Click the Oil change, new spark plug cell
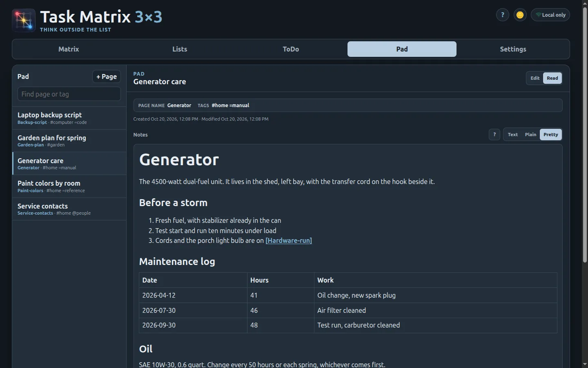This screenshot has width=588, height=368. tap(436, 295)
